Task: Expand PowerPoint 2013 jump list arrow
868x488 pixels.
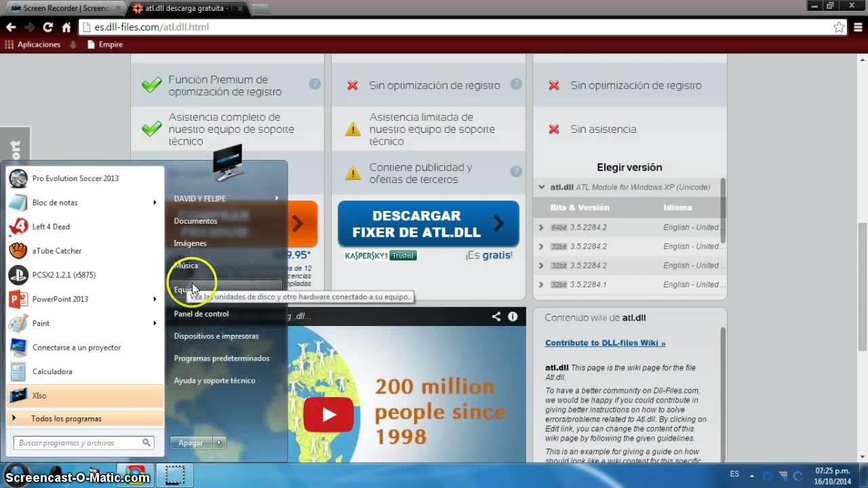Action: tap(155, 299)
